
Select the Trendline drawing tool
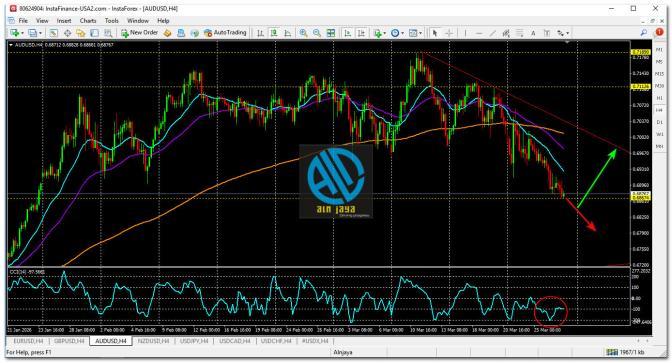[x=493, y=33]
